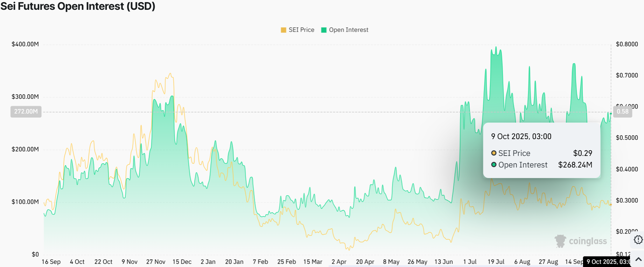Image resolution: width=644 pixels, height=267 pixels.
Task: Click the 27 Nov date on the x-axis
Action: [156, 262]
